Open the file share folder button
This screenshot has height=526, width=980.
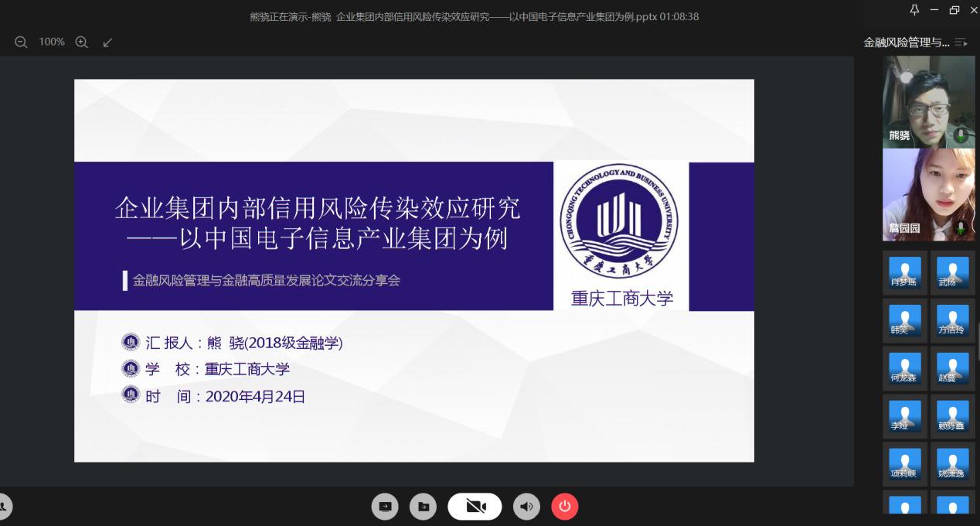pyautogui.click(x=423, y=507)
